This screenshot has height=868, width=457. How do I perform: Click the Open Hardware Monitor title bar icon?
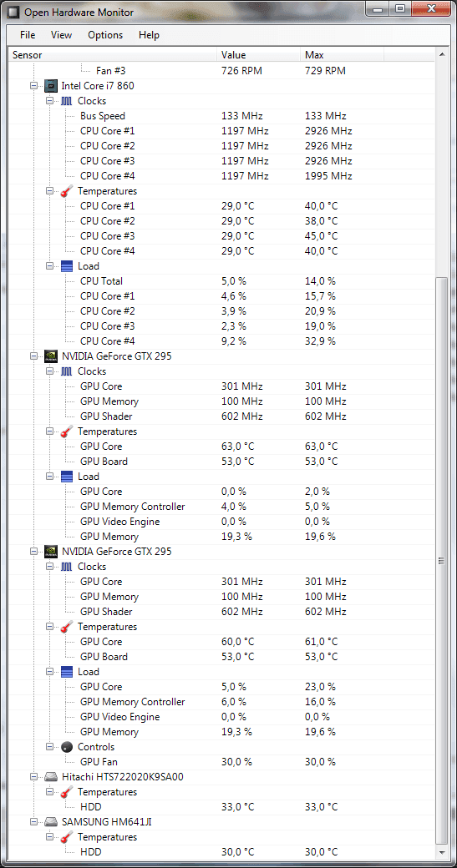(x=13, y=12)
